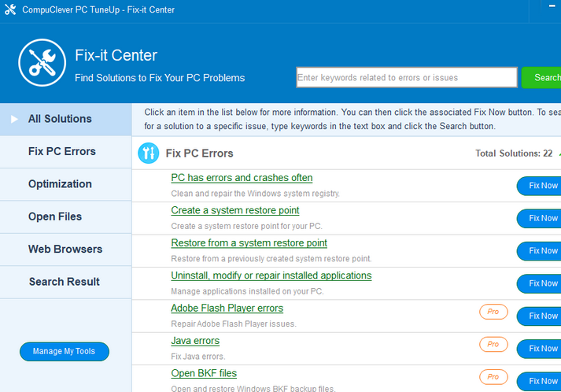Viewport: 561px width, 392px height.
Task: Show the Web Browsers category
Action: coord(66,250)
